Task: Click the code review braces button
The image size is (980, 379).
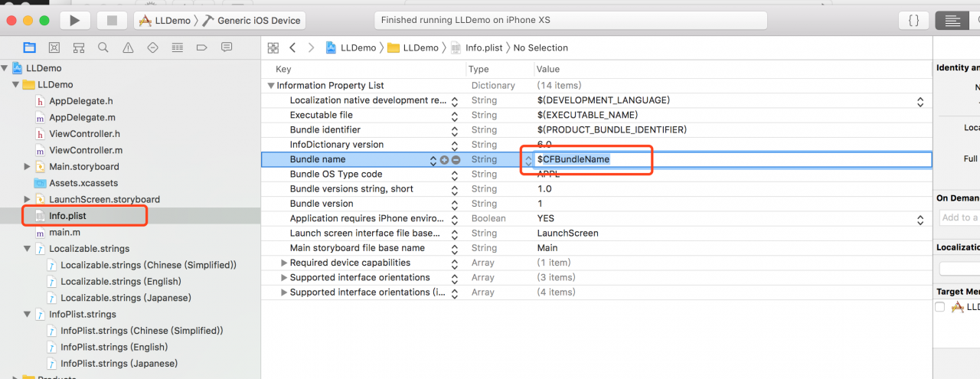Action: click(913, 21)
